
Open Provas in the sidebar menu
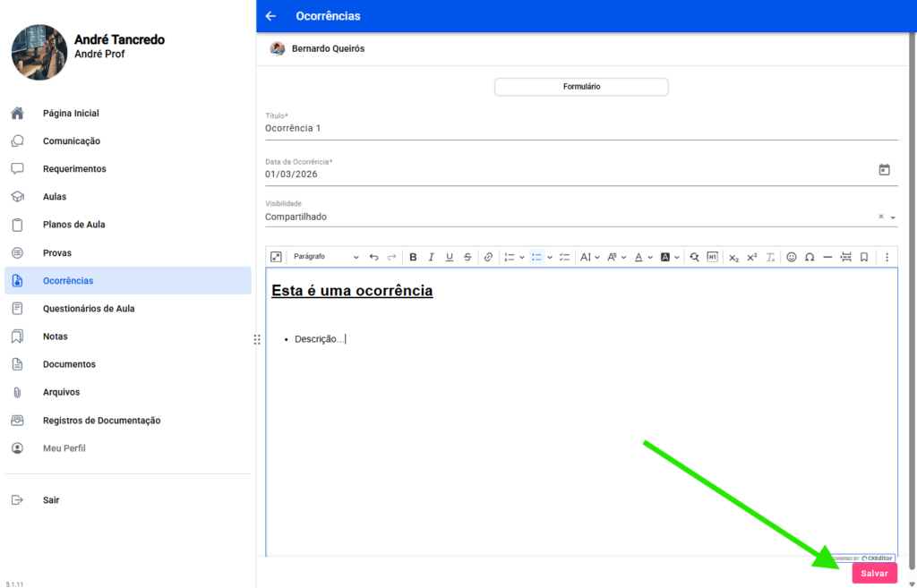57,253
